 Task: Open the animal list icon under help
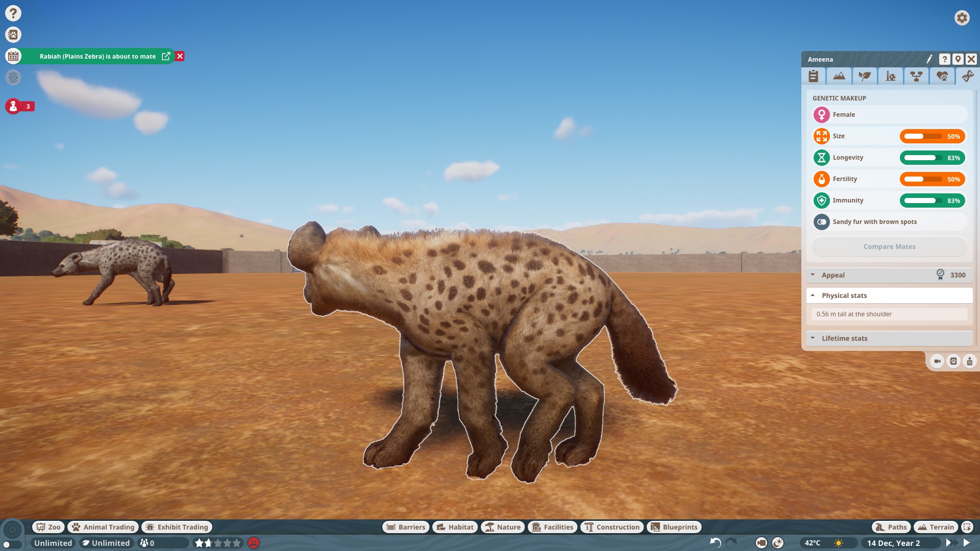point(13,35)
